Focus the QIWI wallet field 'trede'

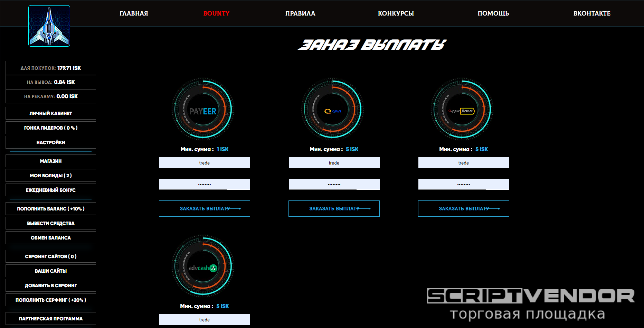tap(334, 163)
